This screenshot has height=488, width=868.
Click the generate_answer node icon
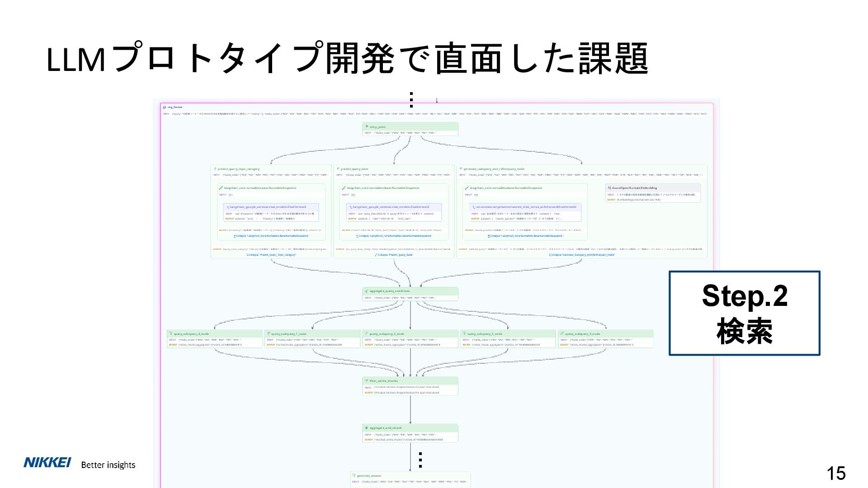[x=354, y=476]
